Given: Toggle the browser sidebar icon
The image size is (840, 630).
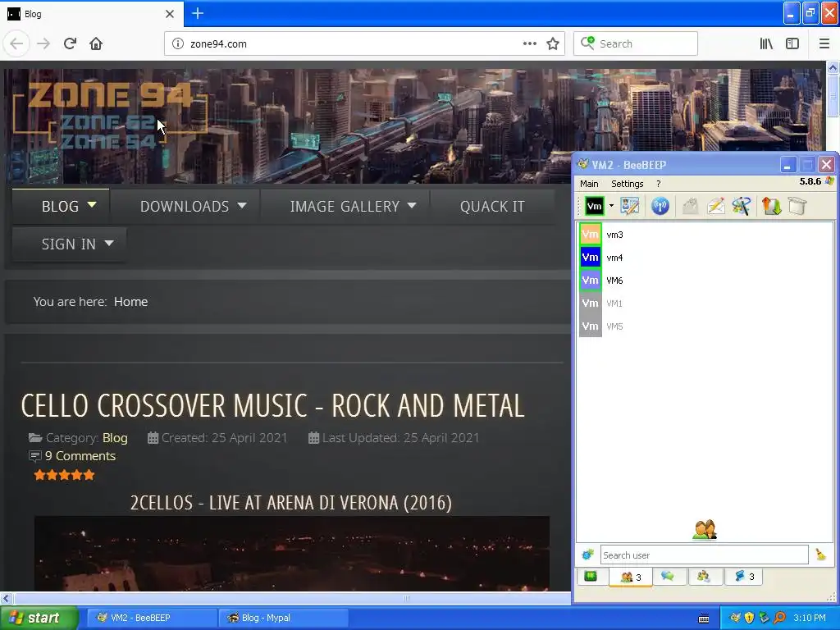Looking at the screenshot, I should click(792, 43).
